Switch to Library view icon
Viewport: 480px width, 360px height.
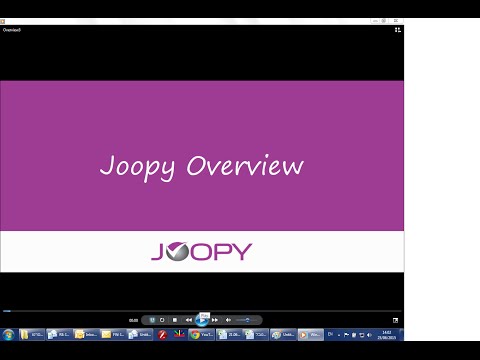[398, 30]
